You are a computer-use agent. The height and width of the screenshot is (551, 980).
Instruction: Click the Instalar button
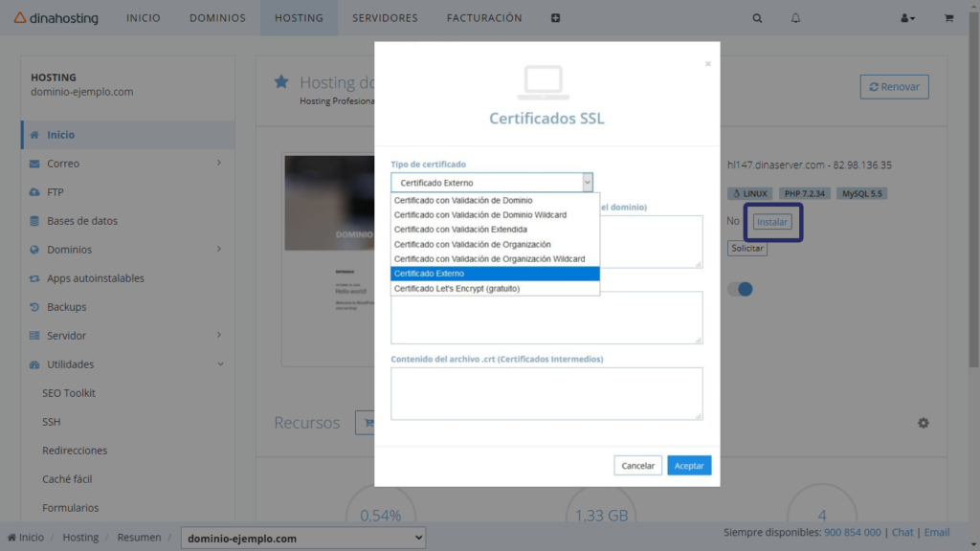click(772, 221)
